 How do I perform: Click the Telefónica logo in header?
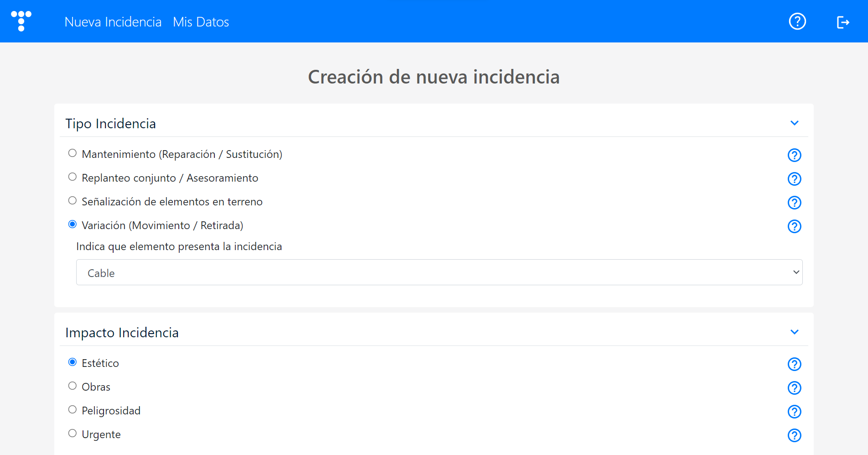pyautogui.click(x=21, y=21)
